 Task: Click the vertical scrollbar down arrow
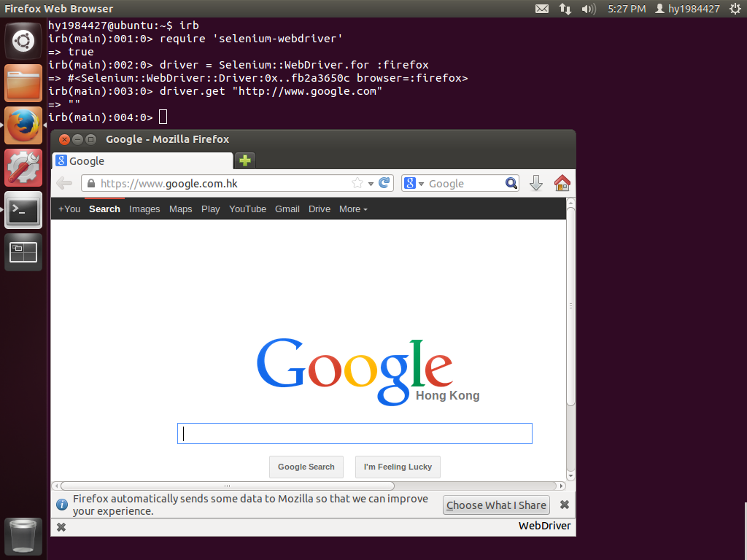[570, 475]
